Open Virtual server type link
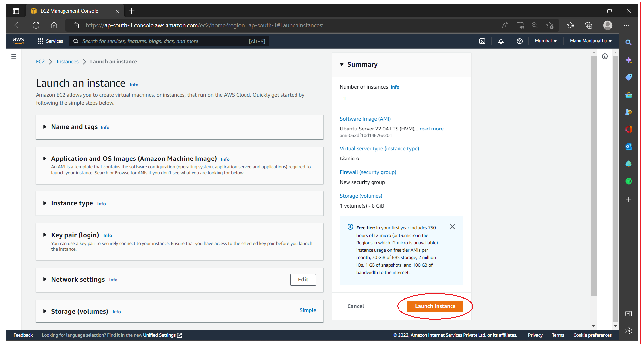This screenshot has height=347, width=644. point(379,149)
